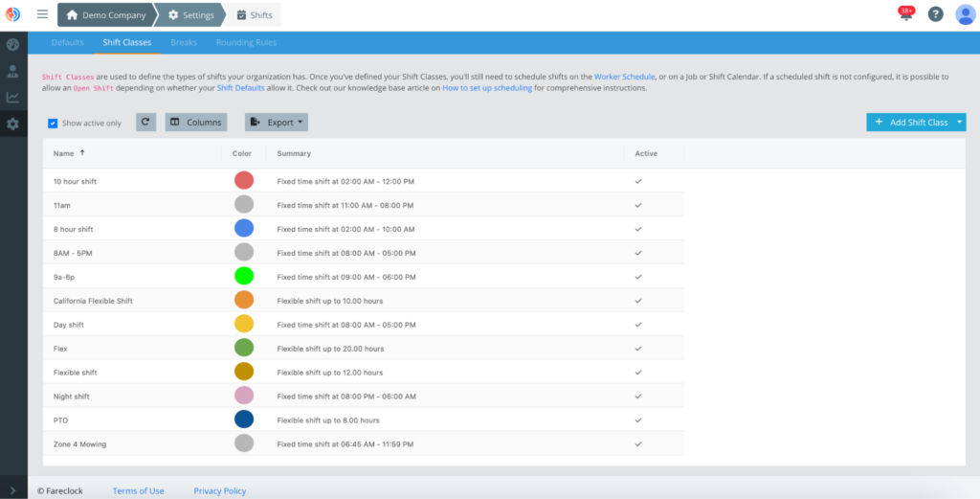Click the blue swatch for 8 hour shift

(x=244, y=228)
